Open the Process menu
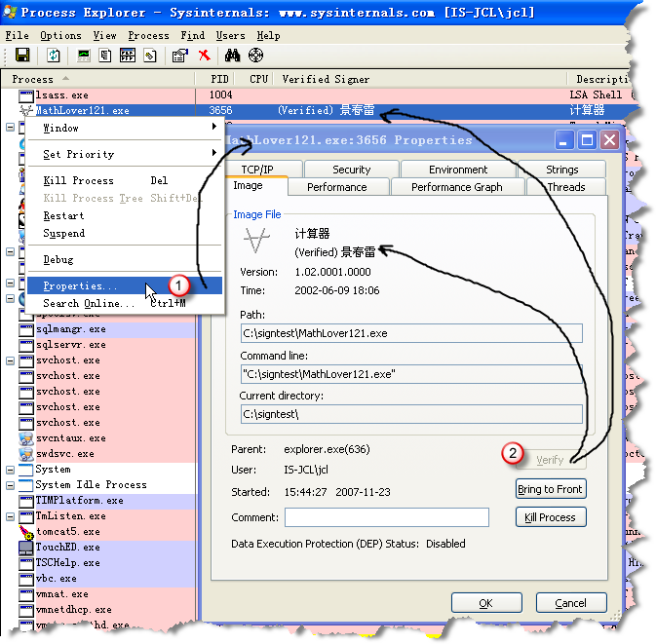 click(x=148, y=35)
